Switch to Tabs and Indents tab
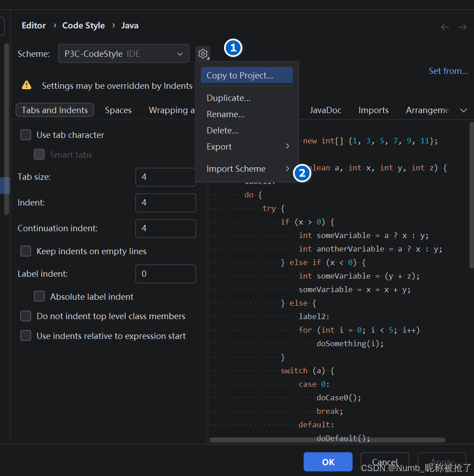Image resolution: width=474 pixels, height=476 pixels. [x=55, y=110]
